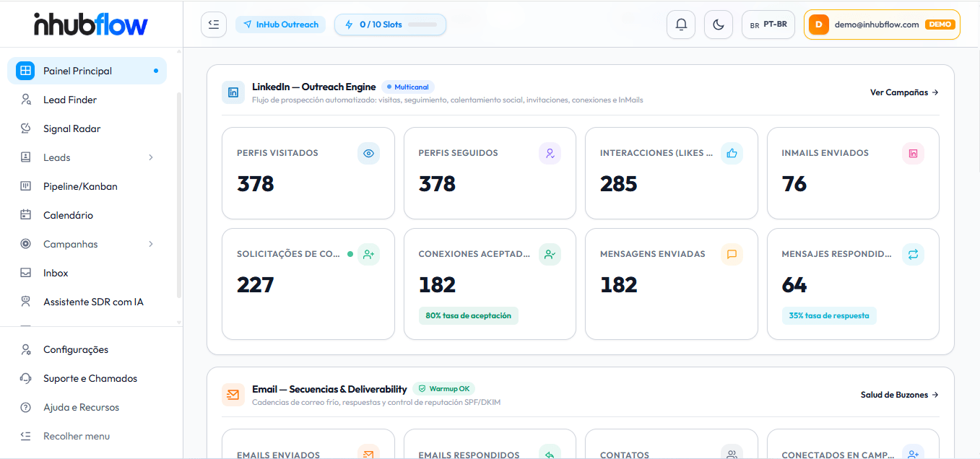Screen dimensions: 980x459
Task: Click the Multicanal badge
Action: 407,87
